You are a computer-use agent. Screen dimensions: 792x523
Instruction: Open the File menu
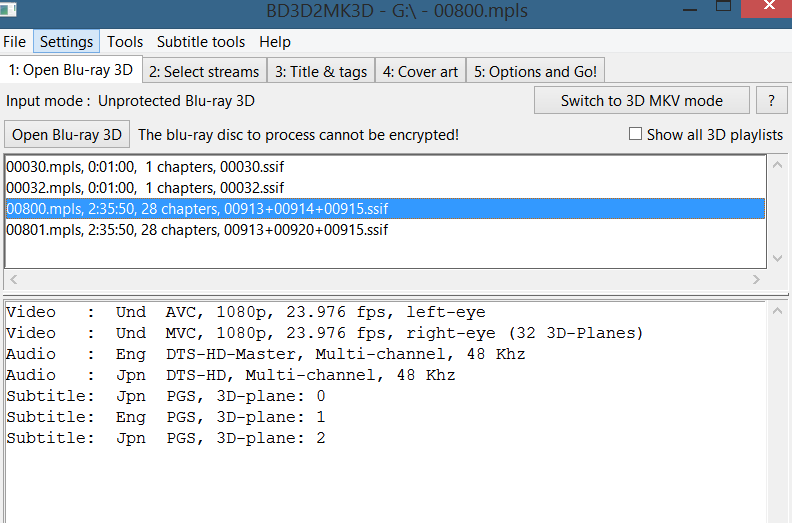[15, 41]
